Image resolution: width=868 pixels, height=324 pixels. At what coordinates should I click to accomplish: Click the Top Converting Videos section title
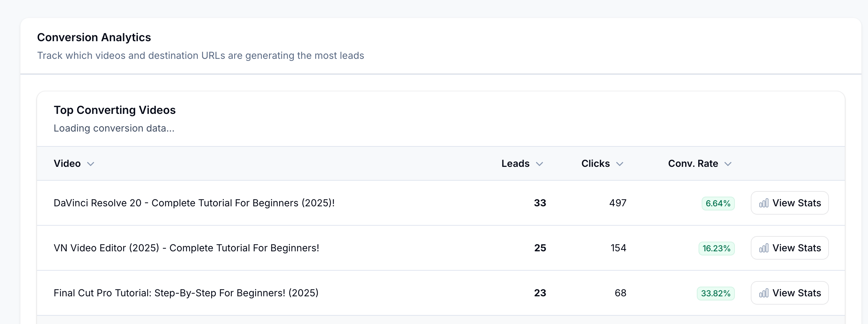point(114,110)
